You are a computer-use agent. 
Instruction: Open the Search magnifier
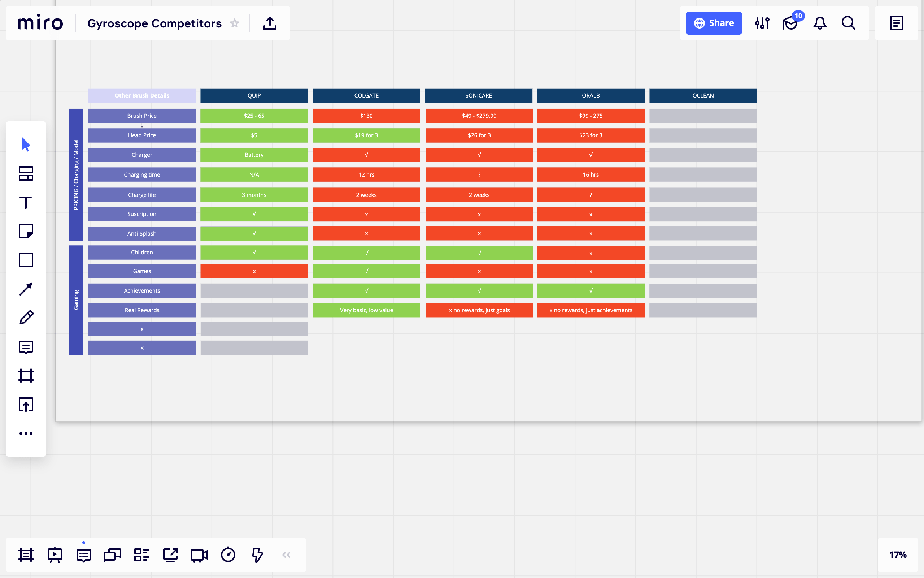[x=849, y=23]
